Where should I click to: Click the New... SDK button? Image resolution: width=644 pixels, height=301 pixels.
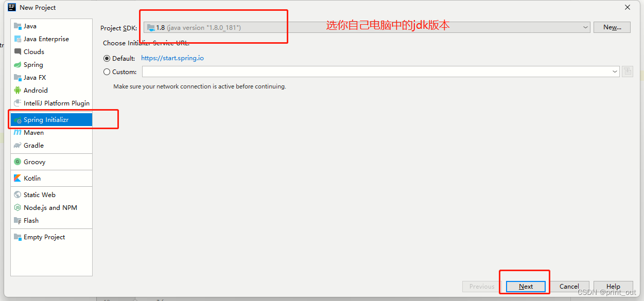tap(612, 27)
